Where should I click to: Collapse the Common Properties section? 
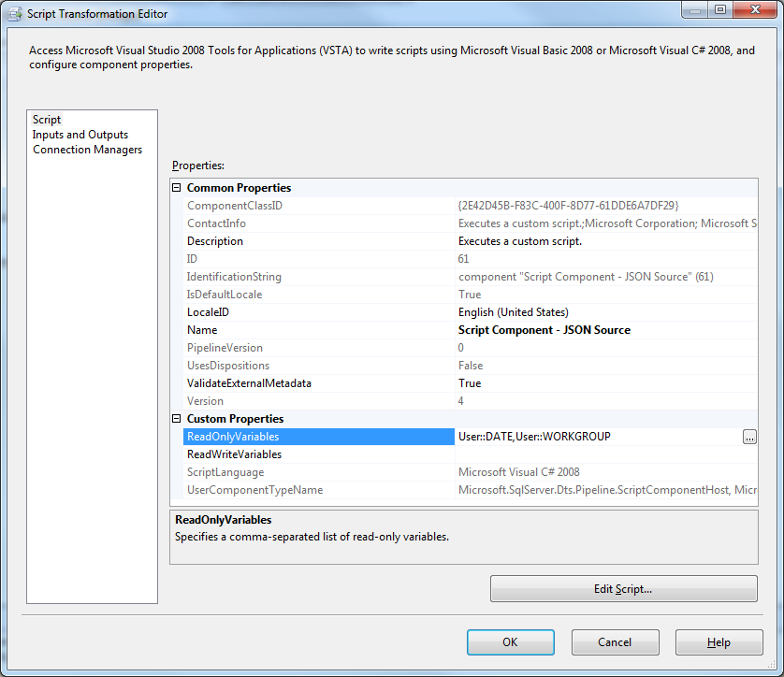point(175,187)
